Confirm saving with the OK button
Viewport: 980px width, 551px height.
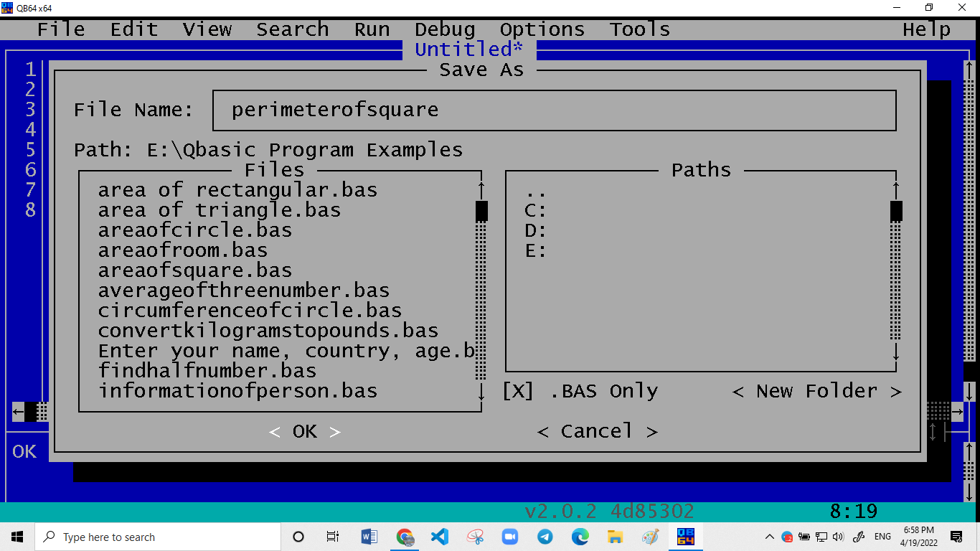pyautogui.click(x=305, y=431)
